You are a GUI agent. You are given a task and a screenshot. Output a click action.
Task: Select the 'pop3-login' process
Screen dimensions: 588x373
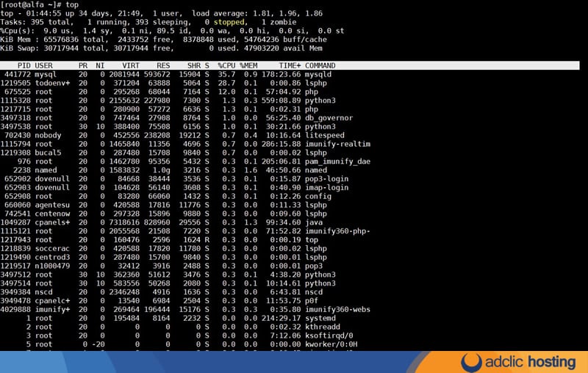click(326, 179)
